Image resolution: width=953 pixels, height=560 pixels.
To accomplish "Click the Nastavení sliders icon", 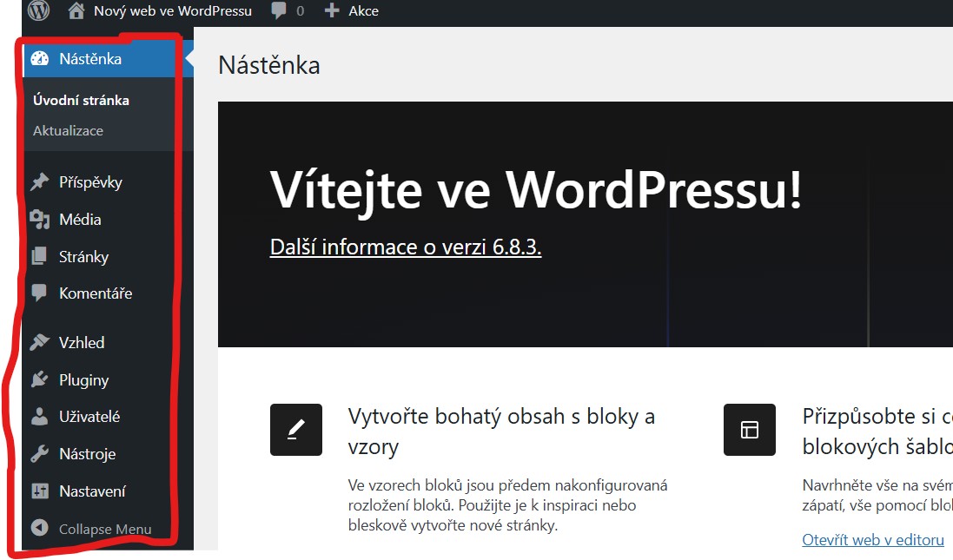I will click(40, 491).
